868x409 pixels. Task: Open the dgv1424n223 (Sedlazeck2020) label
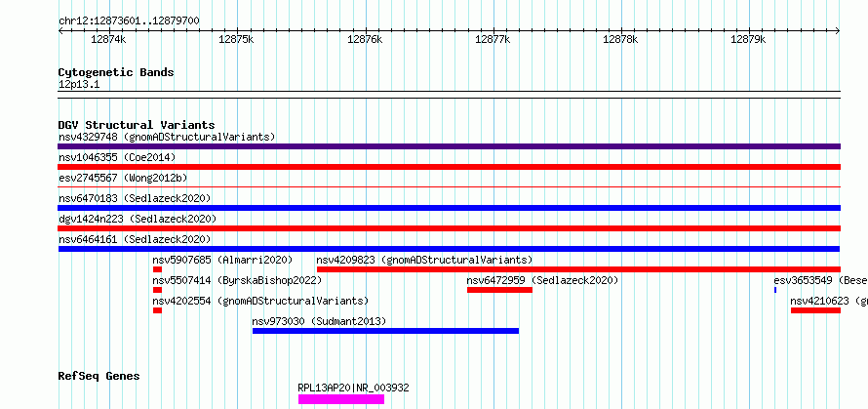click(138, 219)
